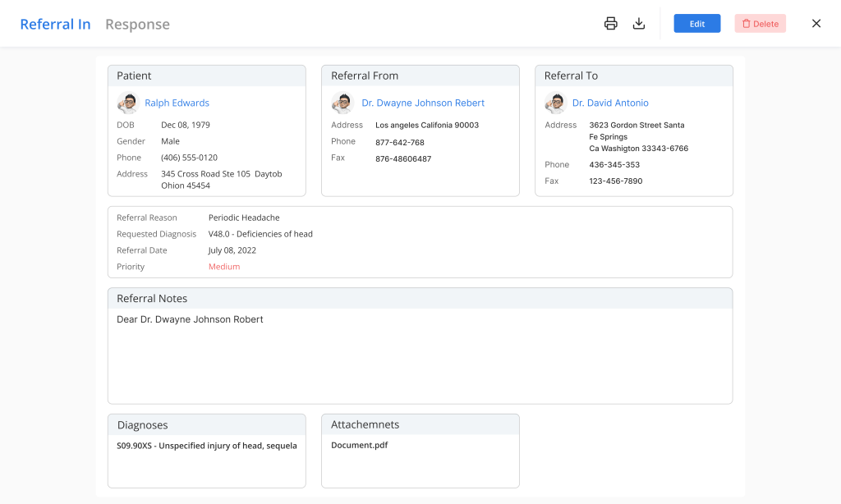Click the download icon
Image resolution: width=841 pixels, height=504 pixels.
point(639,24)
